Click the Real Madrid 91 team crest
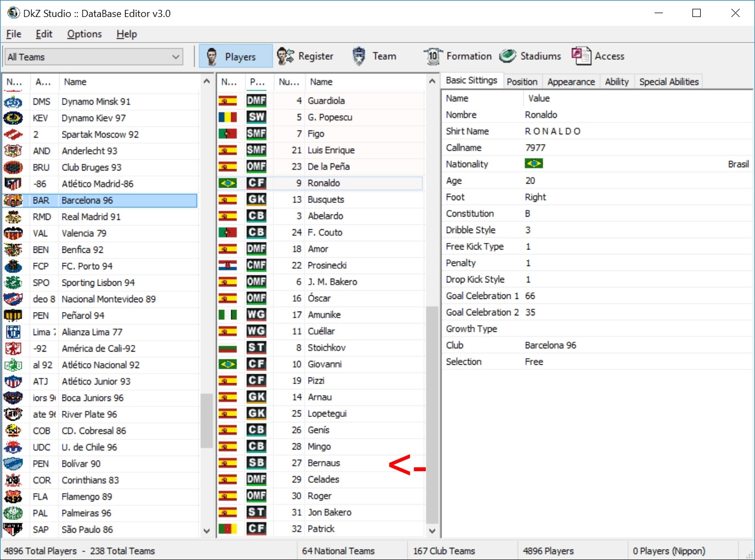Screen dimensions: 755x560 13,217
